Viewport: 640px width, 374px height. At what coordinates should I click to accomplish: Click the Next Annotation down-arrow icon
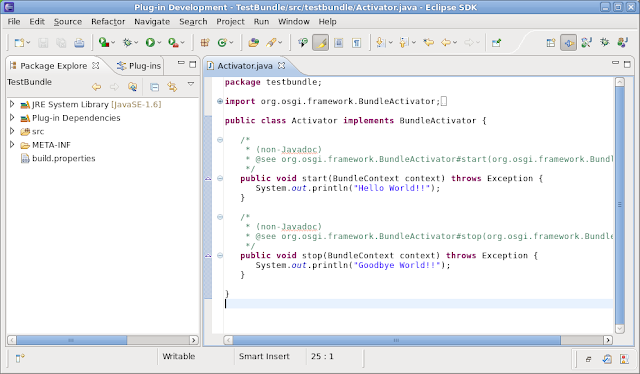point(380,42)
